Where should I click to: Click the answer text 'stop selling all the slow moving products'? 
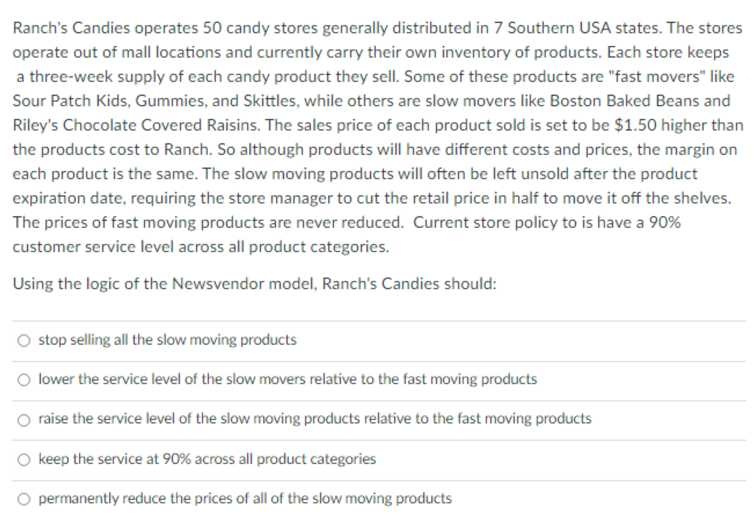[167, 340]
